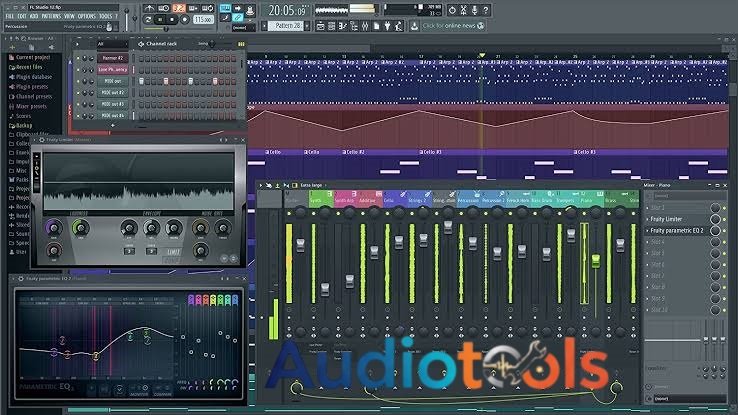Expand Plugin database in the browser

click(30, 77)
